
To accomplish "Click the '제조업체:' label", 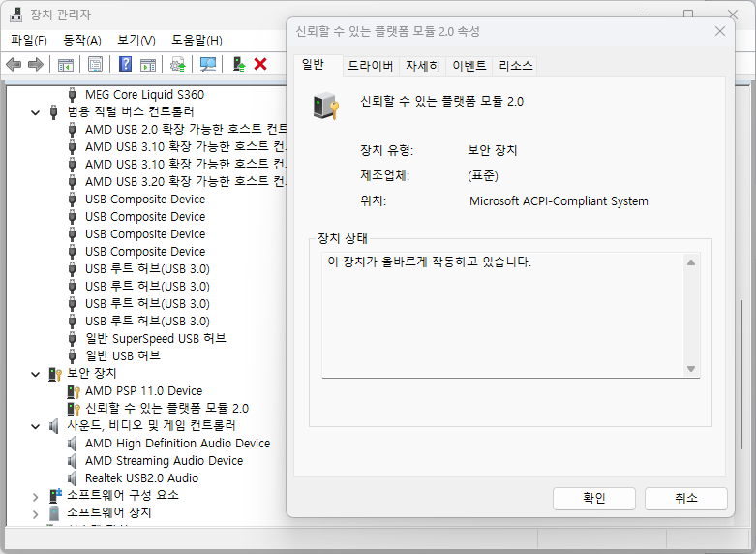I will (x=384, y=175).
